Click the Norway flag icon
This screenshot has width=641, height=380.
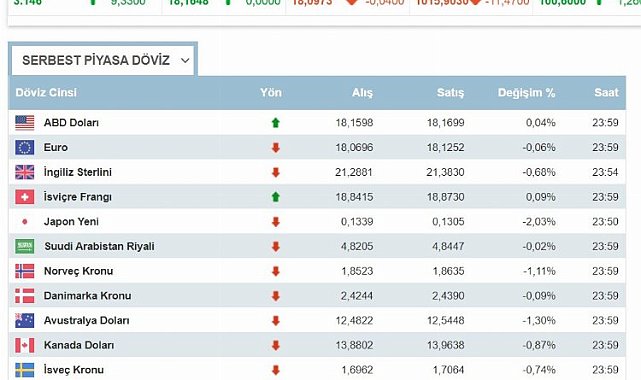25,271
